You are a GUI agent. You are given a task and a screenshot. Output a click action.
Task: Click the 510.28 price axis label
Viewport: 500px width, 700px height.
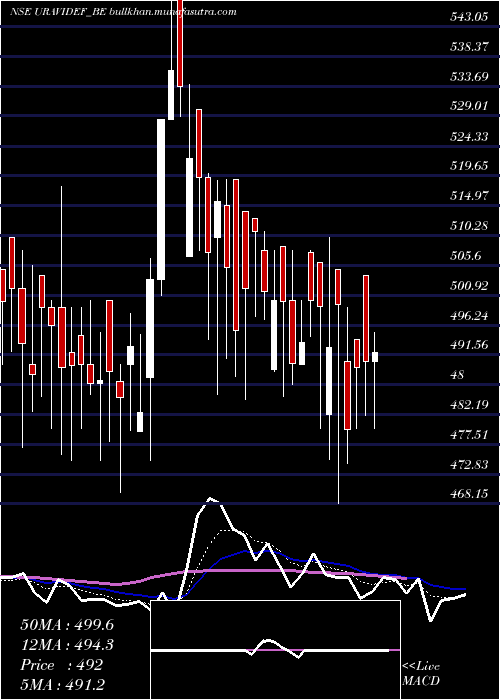tap(468, 226)
